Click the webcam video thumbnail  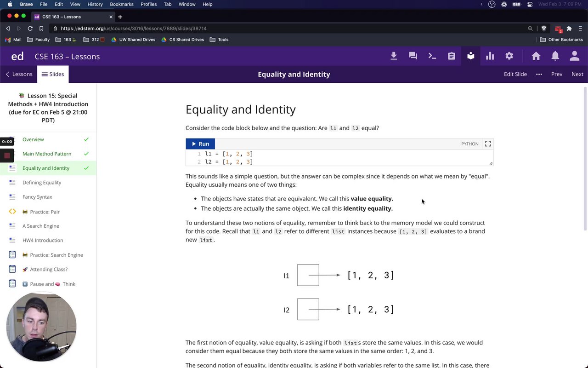click(x=41, y=327)
